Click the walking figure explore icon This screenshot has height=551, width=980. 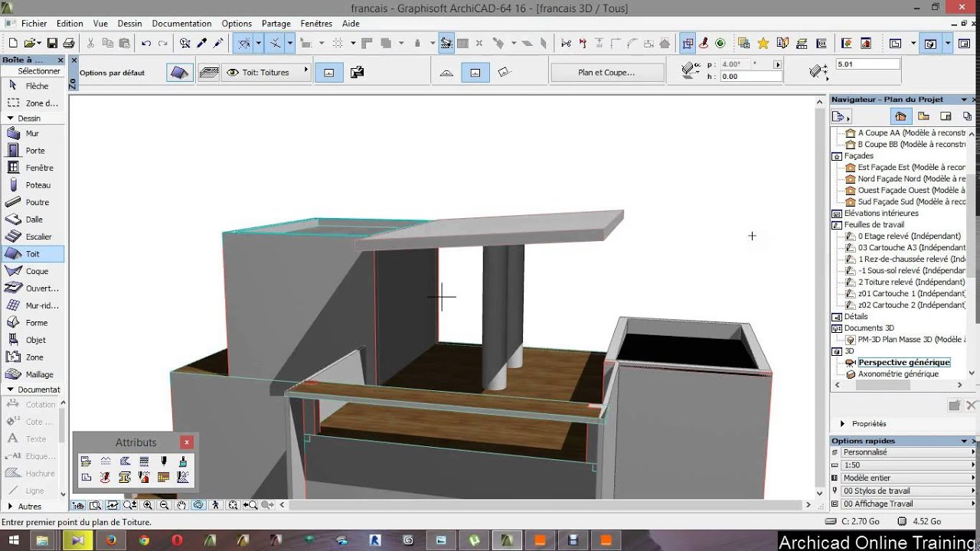216,505
